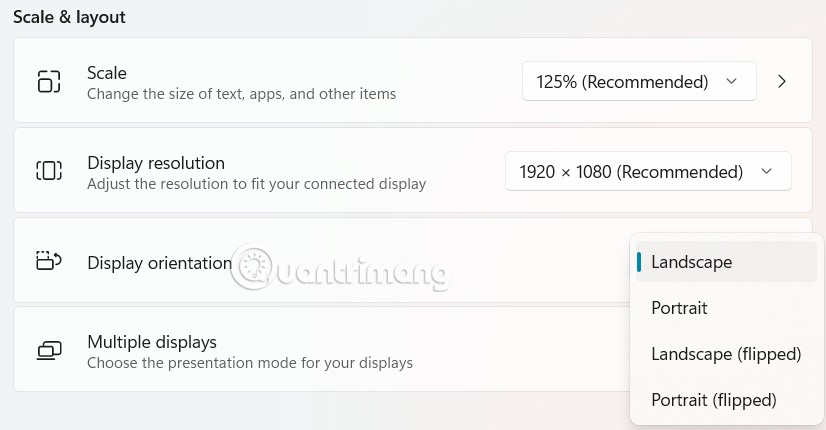Image resolution: width=826 pixels, height=430 pixels.
Task: Open the 125% (Recommended) scale dropdown
Action: coord(639,82)
